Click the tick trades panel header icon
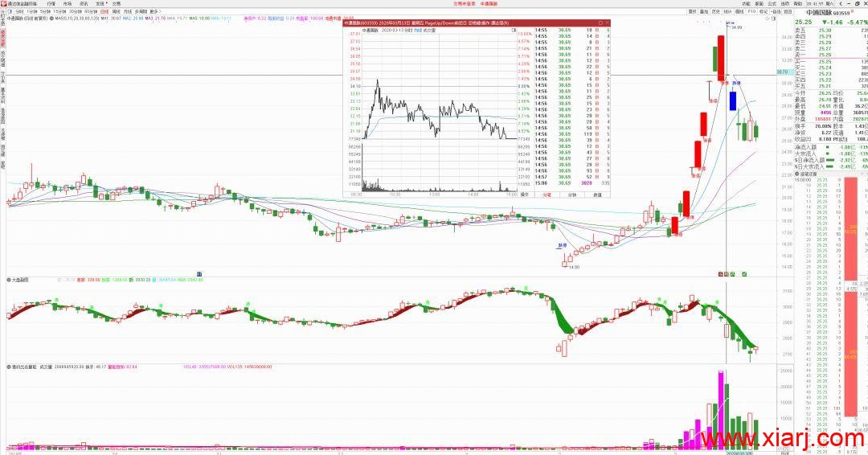This screenshot has width=868, height=455. pyautogui.click(x=798, y=174)
